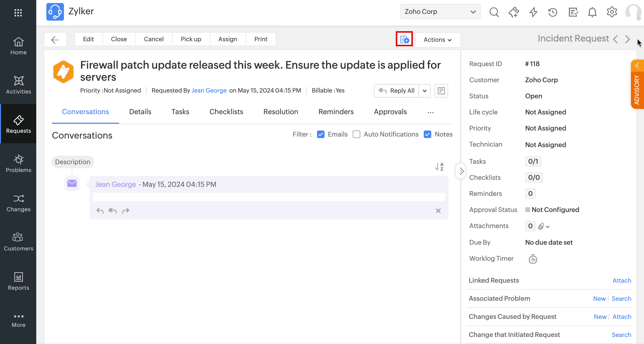The image size is (644, 344).
Task: Start the Worklog Timer stopwatch
Action: pyautogui.click(x=532, y=259)
